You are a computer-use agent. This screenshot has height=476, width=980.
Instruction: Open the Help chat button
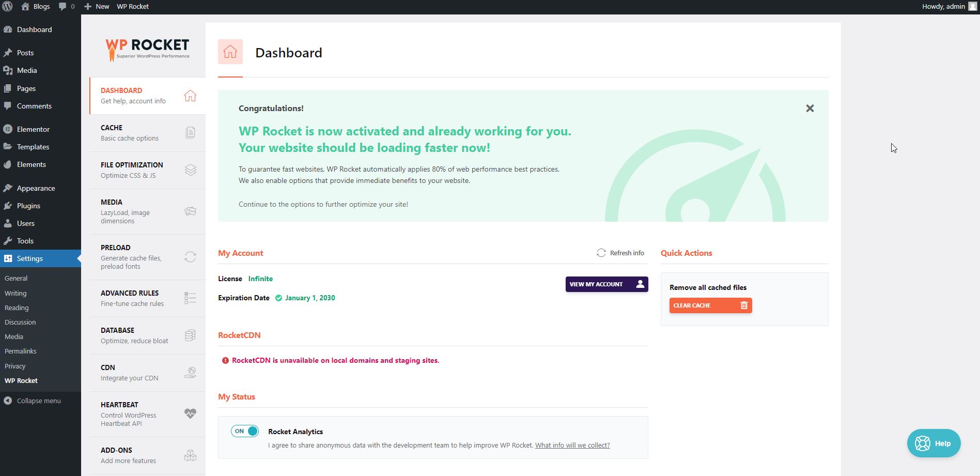point(934,443)
